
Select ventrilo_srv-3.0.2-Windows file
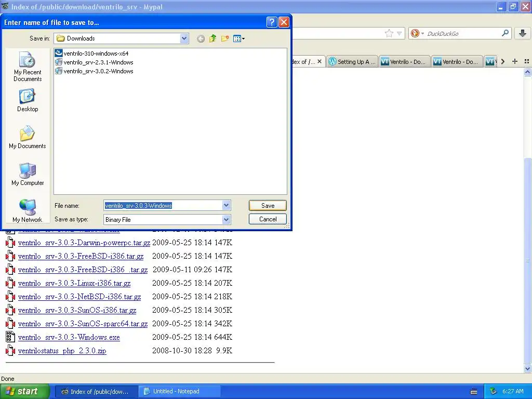(x=95, y=71)
